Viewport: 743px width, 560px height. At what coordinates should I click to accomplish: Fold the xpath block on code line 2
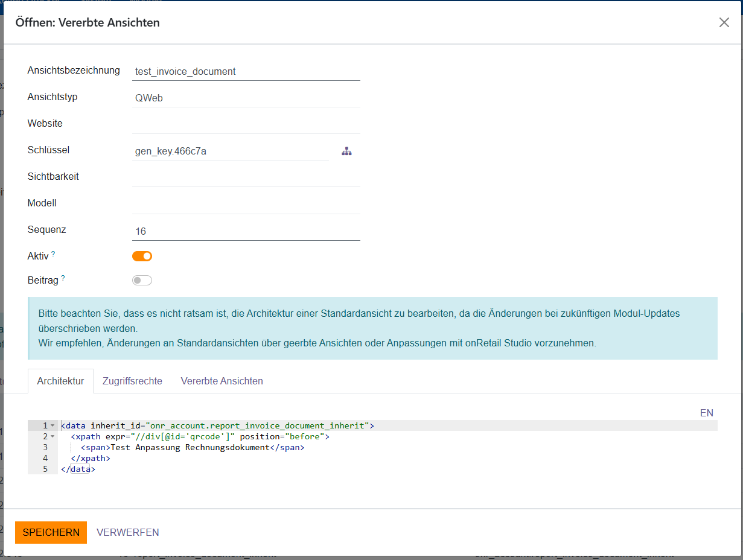point(53,437)
